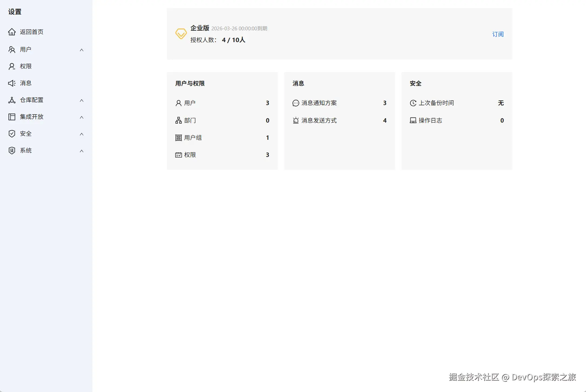Toggle the 集成开放 sidebar chevron

click(82, 117)
